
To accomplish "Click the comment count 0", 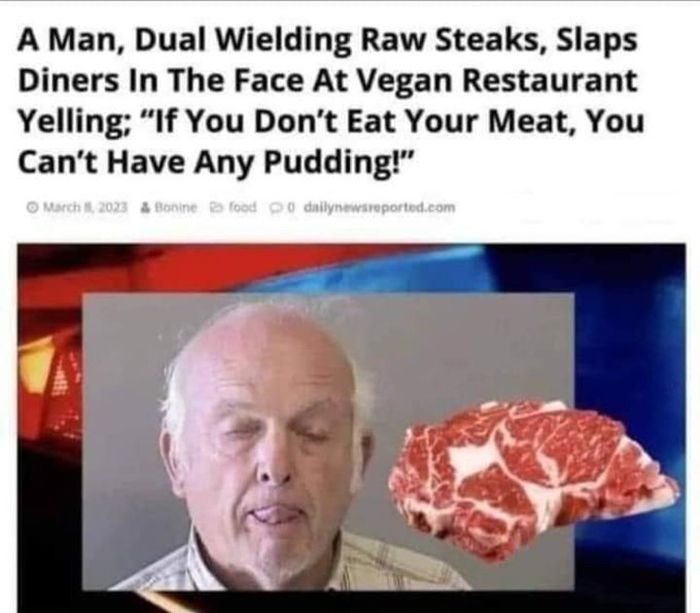I will (x=291, y=208).
